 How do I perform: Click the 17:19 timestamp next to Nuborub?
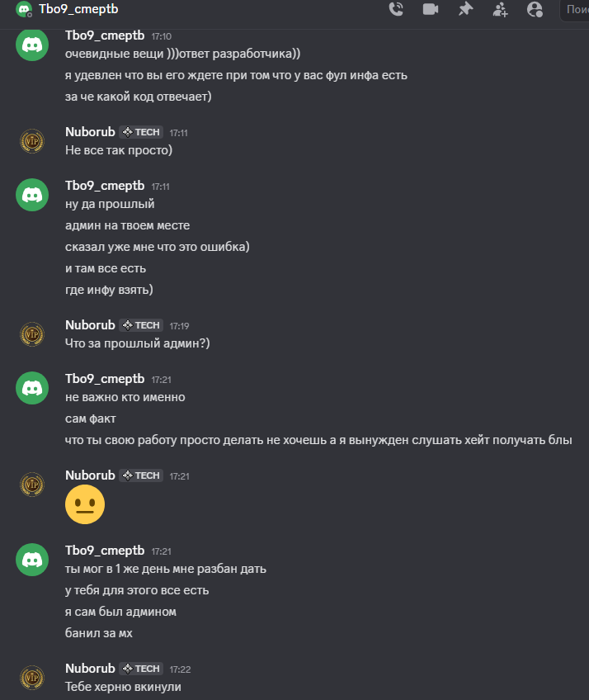[x=179, y=326]
